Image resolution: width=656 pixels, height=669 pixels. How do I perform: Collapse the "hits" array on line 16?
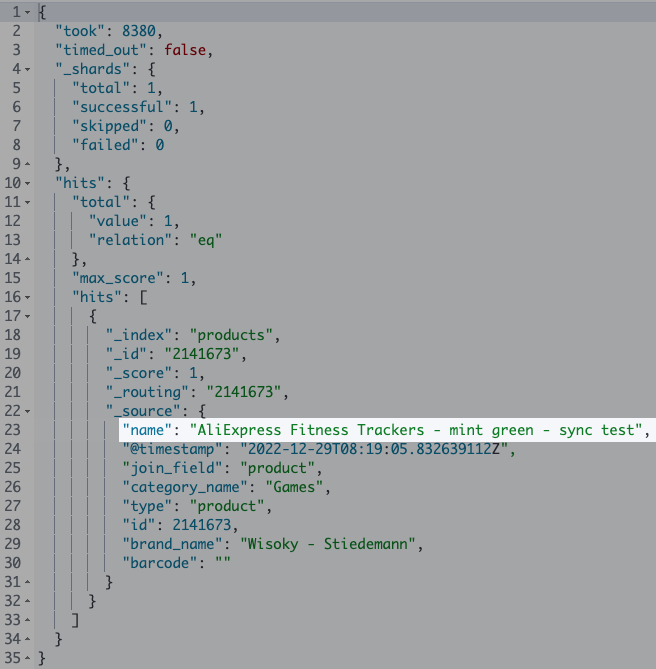click(x=28, y=297)
